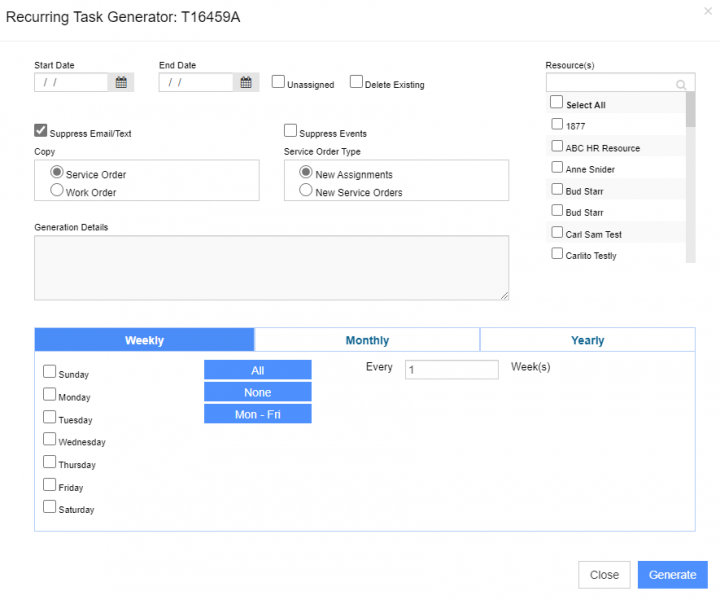Click the All days button
This screenshot has height=600, width=720.
pyautogui.click(x=258, y=370)
